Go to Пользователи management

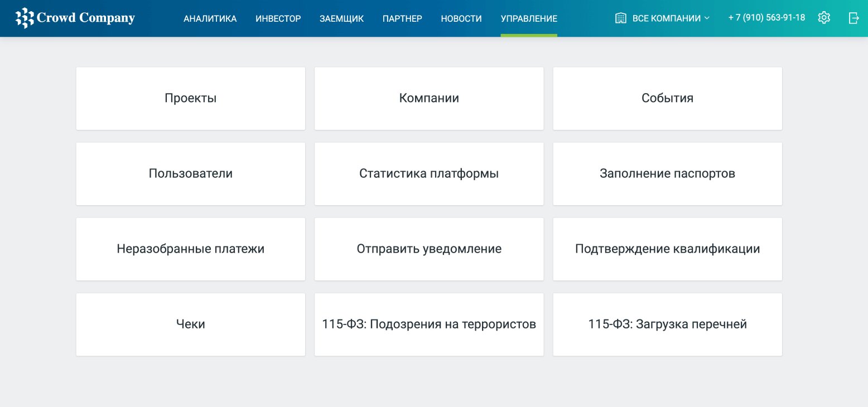pyautogui.click(x=191, y=174)
